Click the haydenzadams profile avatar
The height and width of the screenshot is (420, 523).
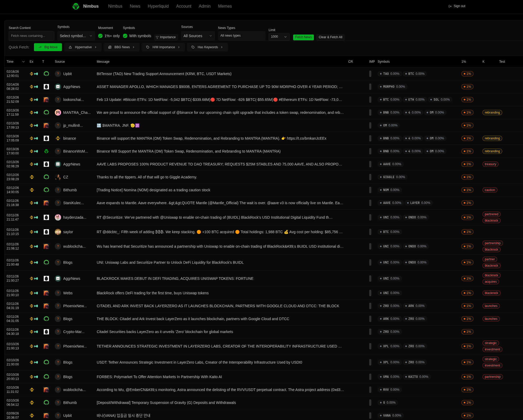58,217
